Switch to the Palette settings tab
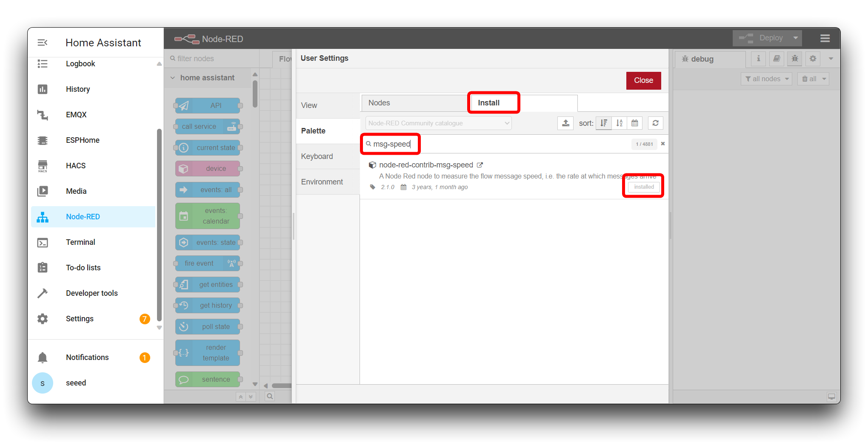Image resolution: width=868 pixels, height=445 pixels. [x=328, y=131]
